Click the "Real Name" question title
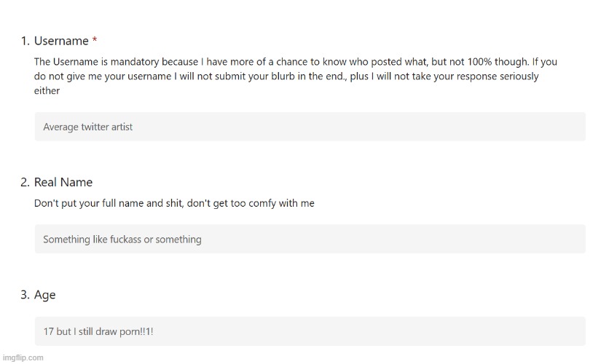Screen dimensions: 593x364 (x=63, y=182)
